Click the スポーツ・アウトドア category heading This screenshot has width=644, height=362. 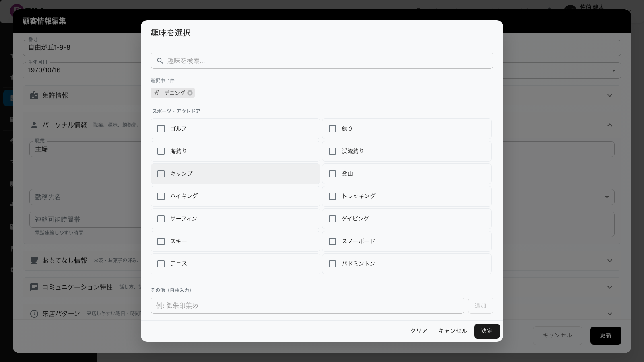pyautogui.click(x=176, y=111)
